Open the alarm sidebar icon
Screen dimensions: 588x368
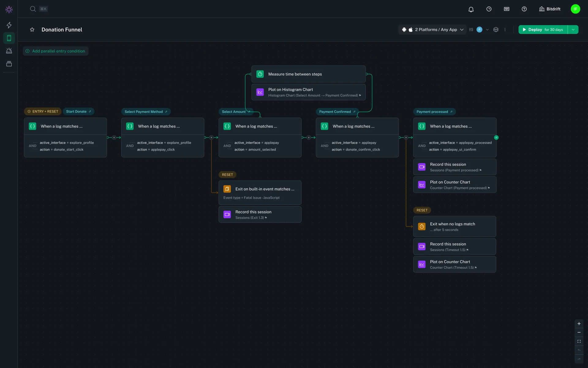[x=9, y=51]
